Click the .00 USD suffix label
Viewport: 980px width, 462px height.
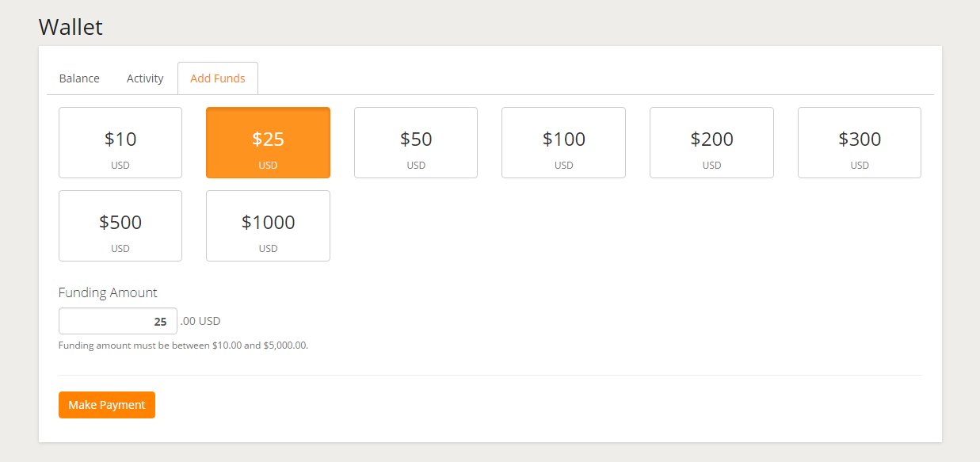point(200,321)
